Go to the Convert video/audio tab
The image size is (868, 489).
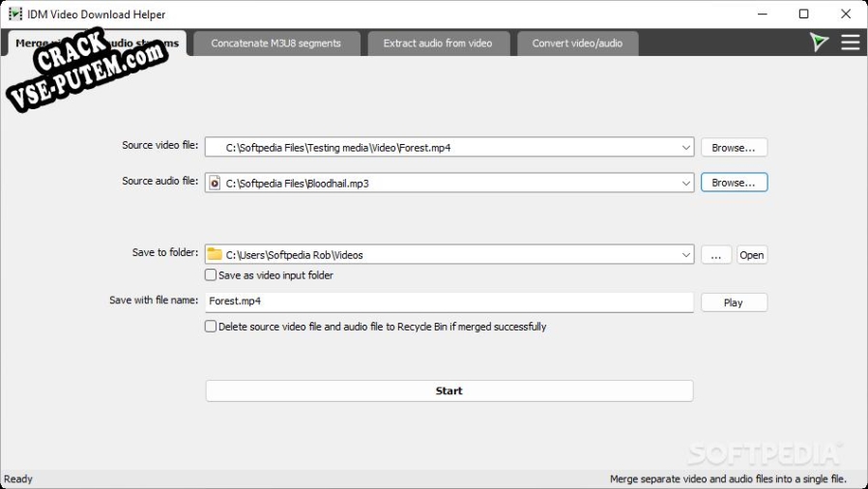[577, 43]
